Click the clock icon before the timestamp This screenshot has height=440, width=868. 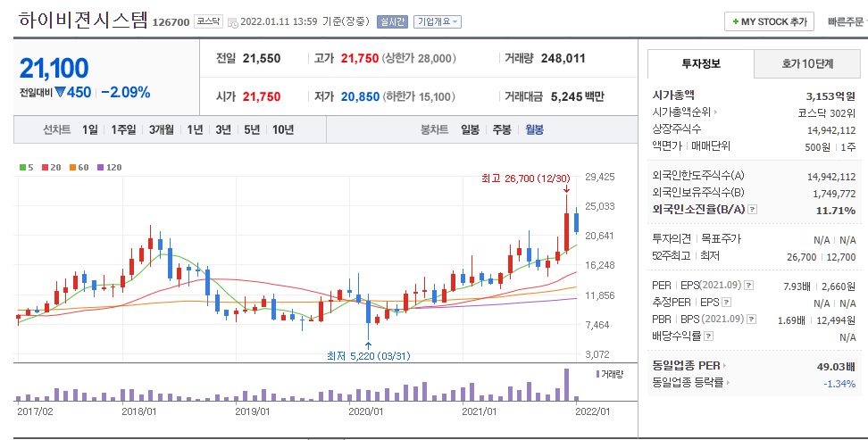233,22
